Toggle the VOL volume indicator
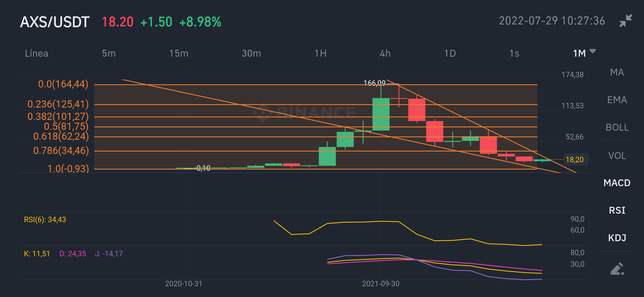This screenshot has width=644, height=297. tap(617, 156)
